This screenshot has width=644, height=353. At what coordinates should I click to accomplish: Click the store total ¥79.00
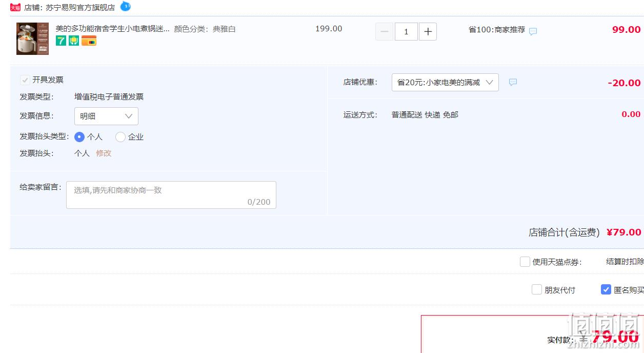tap(623, 232)
